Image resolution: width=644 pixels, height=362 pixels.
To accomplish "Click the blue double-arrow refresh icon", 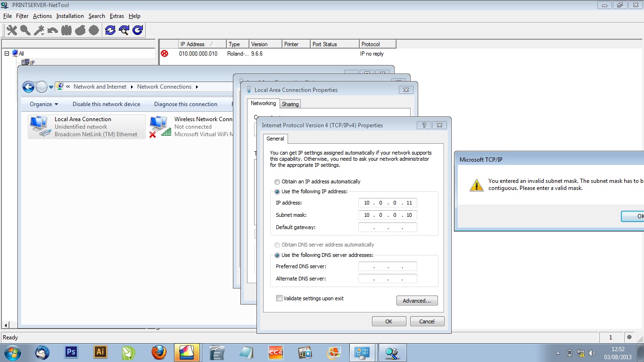I will (x=110, y=30).
